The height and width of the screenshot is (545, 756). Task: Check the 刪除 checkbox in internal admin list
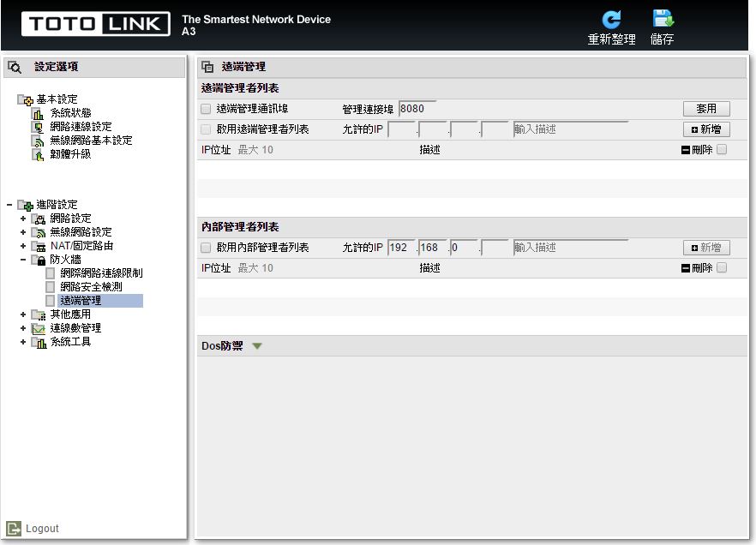pos(722,267)
